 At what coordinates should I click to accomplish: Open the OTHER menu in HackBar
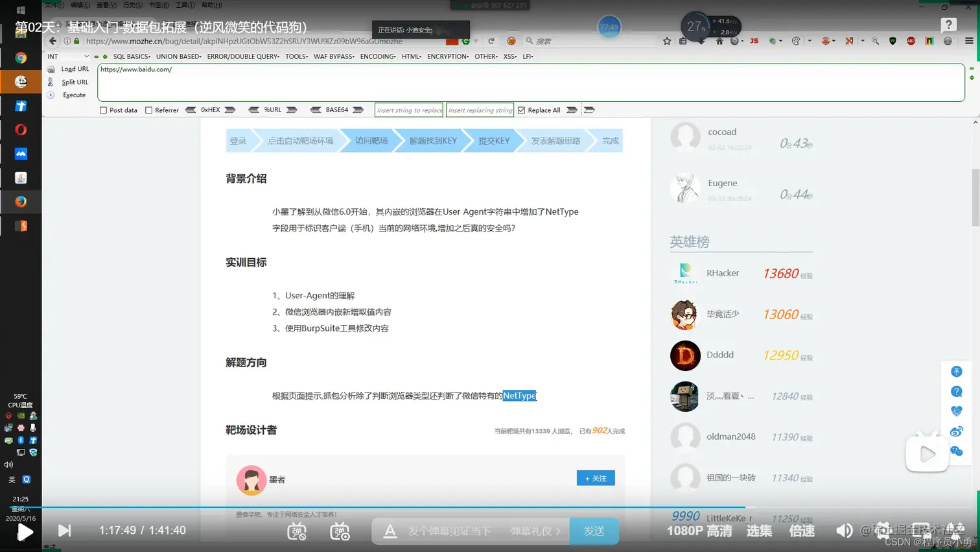tap(486, 56)
